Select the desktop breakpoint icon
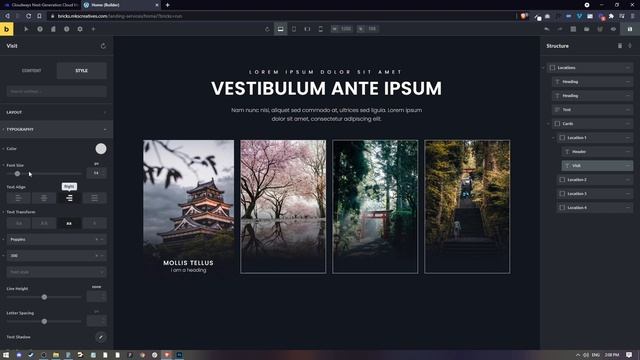Image resolution: width=640 pixels, height=360 pixels. pos(280,29)
